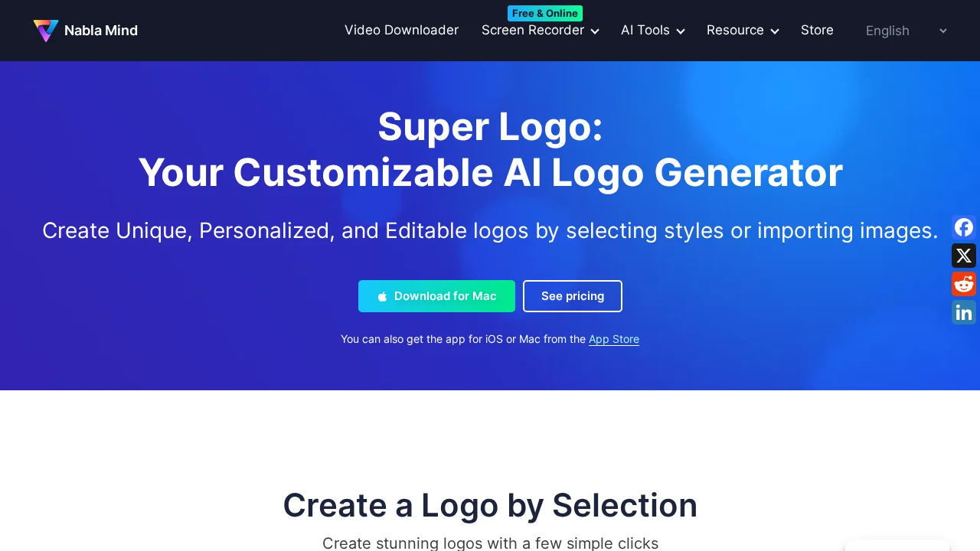Click the Apple icon in the Download button
The height and width of the screenshot is (551, 980).
[382, 296]
